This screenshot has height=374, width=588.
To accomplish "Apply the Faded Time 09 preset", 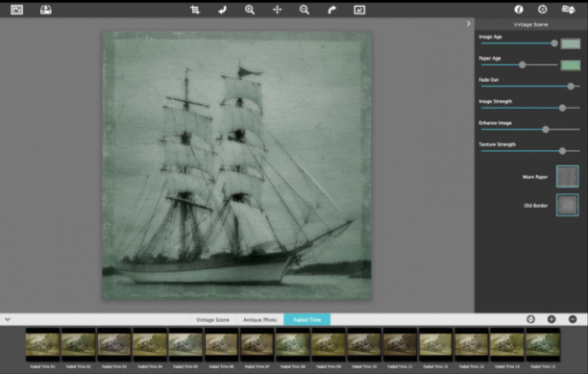I will [329, 345].
